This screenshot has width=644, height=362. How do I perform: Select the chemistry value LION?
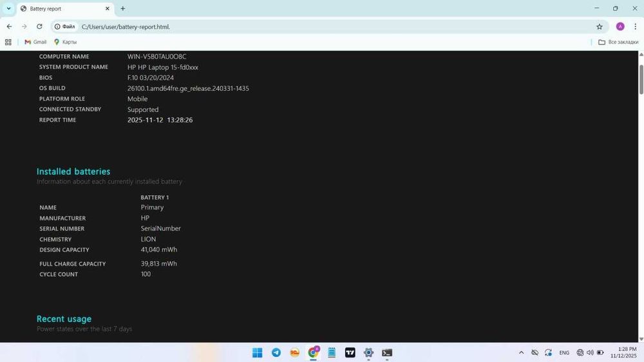(148, 239)
